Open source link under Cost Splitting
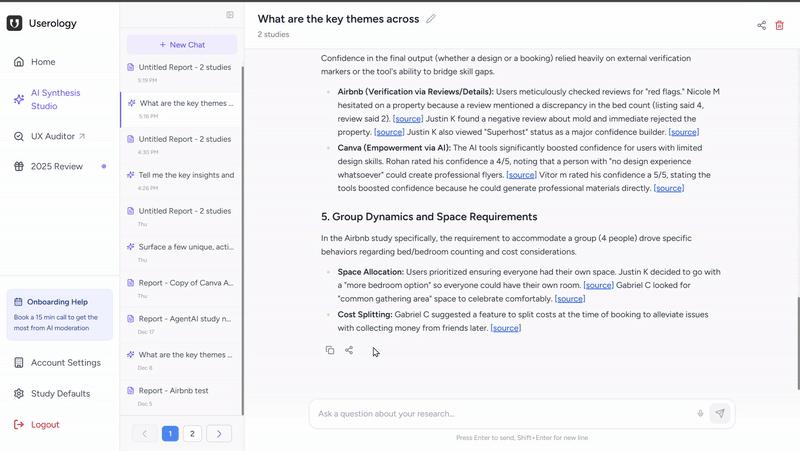 tap(506, 328)
